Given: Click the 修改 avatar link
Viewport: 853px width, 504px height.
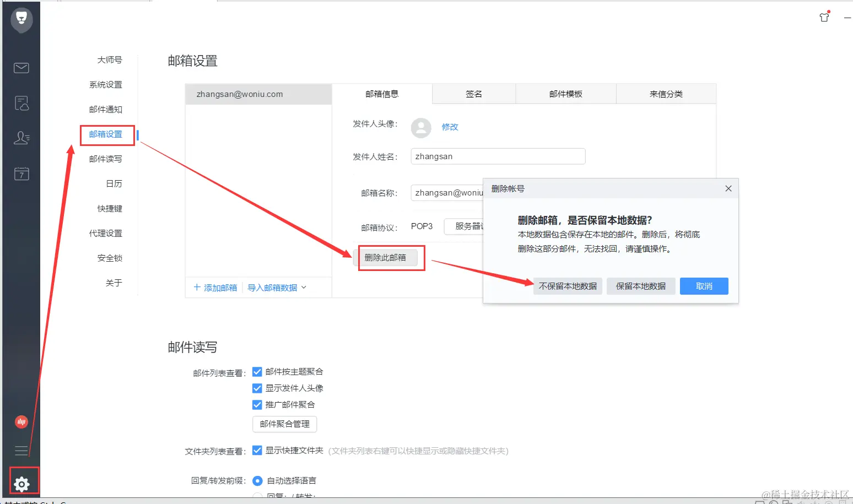Looking at the screenshot, I should 450,127.
